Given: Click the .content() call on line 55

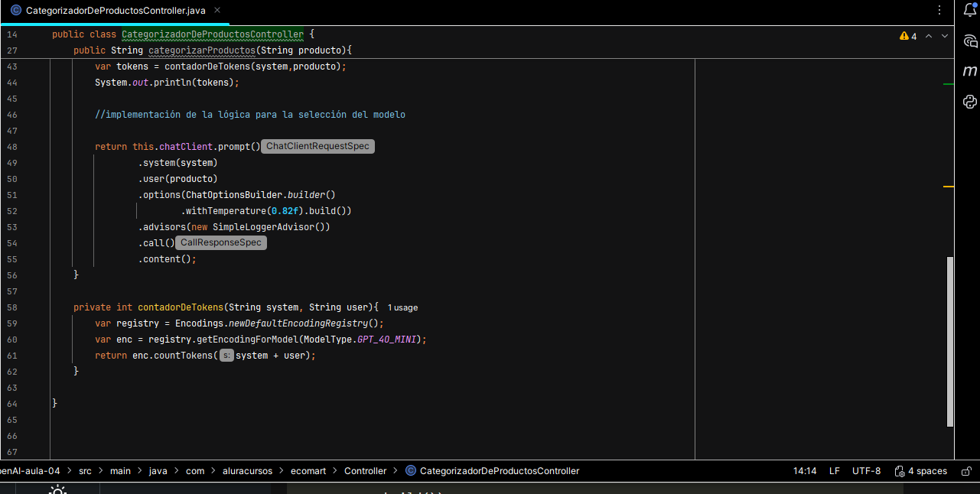Looking at the screenshot, I should pos(167,259).
